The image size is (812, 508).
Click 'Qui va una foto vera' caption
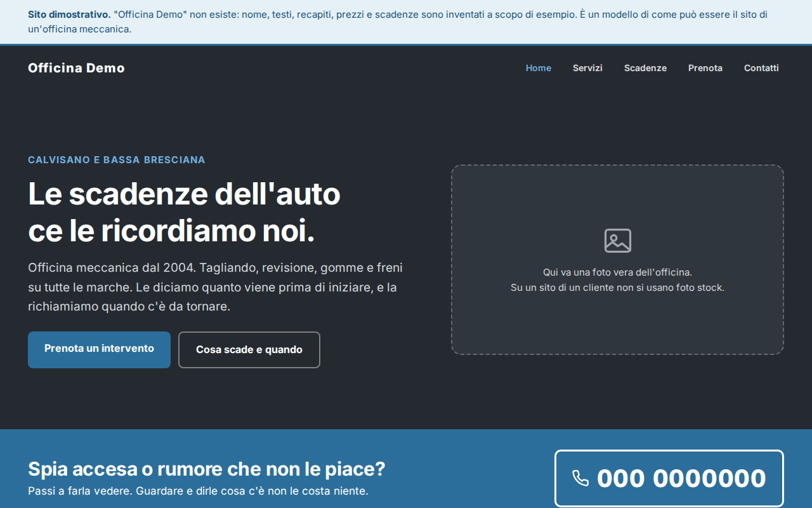617,272
